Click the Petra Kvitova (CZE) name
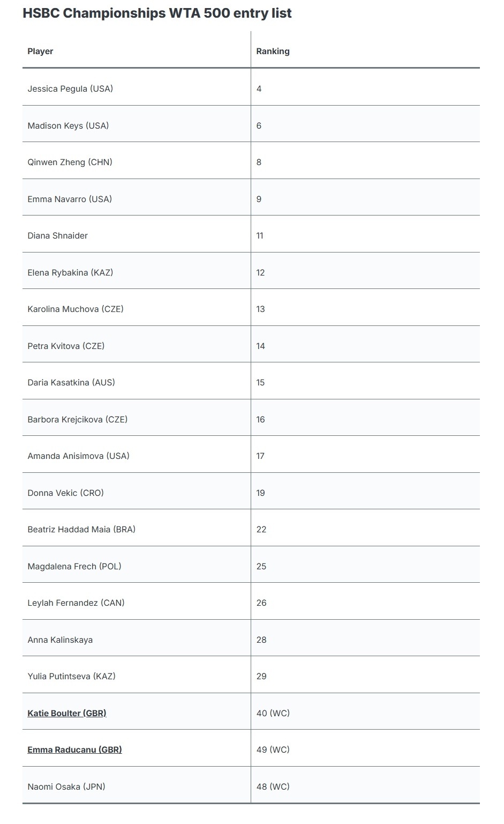504x824 pixels. pyautogui.click(x=66, y=346)
